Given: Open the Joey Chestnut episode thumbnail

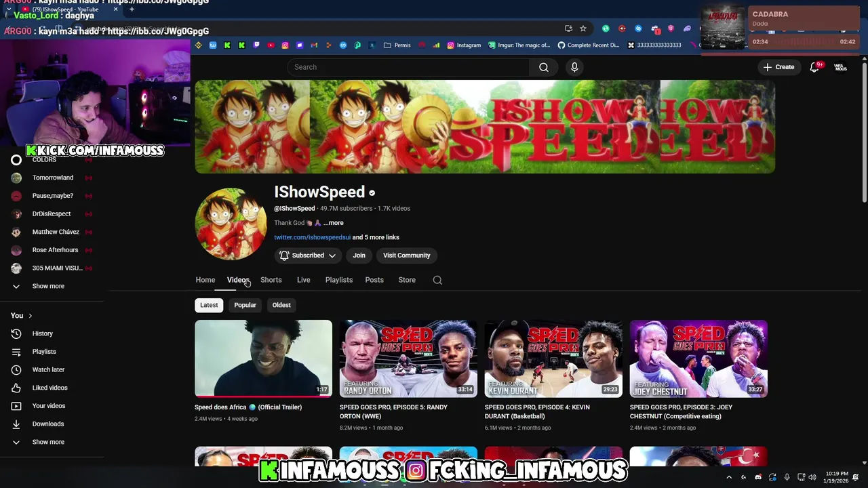Looking at the screenshot, I should point(698,359).
